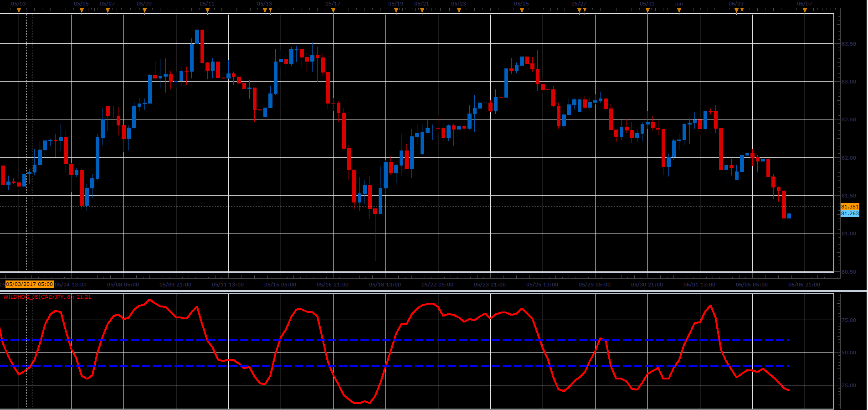This screenshot has height=410, width=868.
Task: Click the orange marker under date 05/11
Action: click(207, 10)
